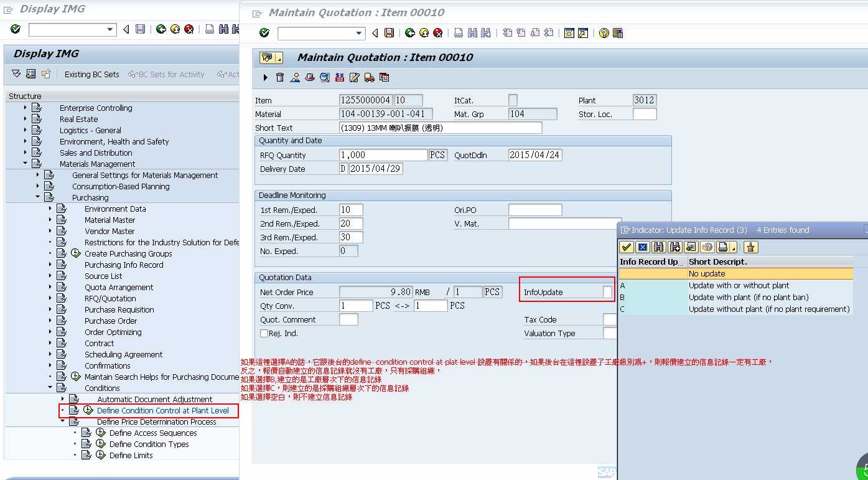Viewport: 868px width, 480px height.
Task: Click the Short Descript. column header
Action: coord(770,261)
